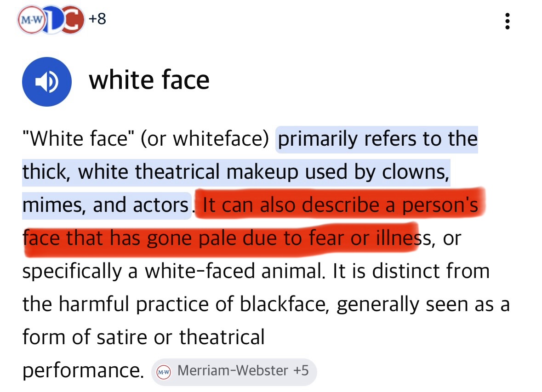Open the three-dot more options menu

click(507, 22)
